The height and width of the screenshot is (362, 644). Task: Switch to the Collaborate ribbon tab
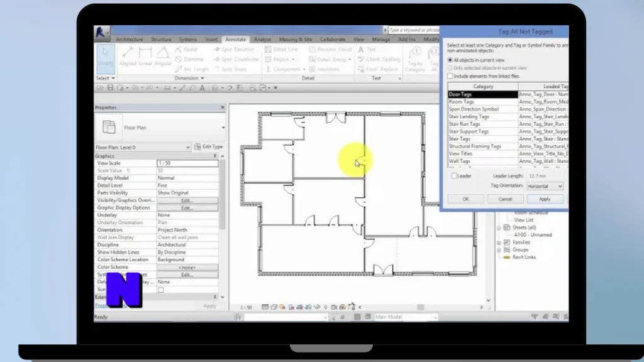[x=333, y=40]
